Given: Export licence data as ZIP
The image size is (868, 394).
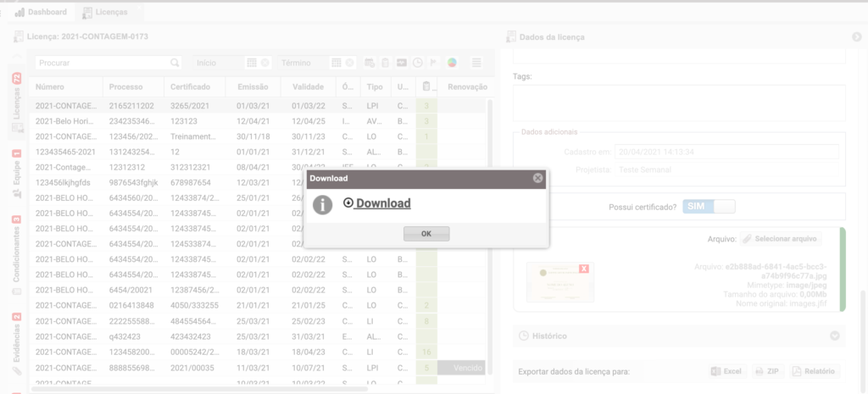Looking at the screenshot, I should [767, 371].
